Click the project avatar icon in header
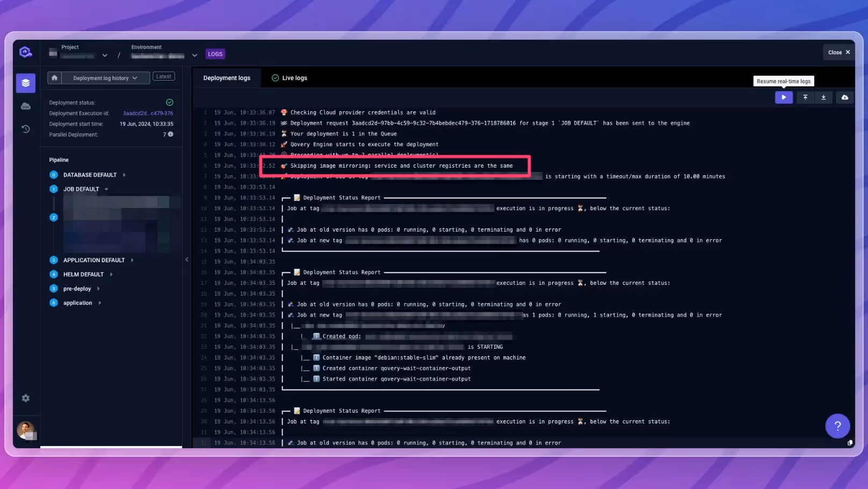Screen dimensions: 868x489 pos(53,53)
